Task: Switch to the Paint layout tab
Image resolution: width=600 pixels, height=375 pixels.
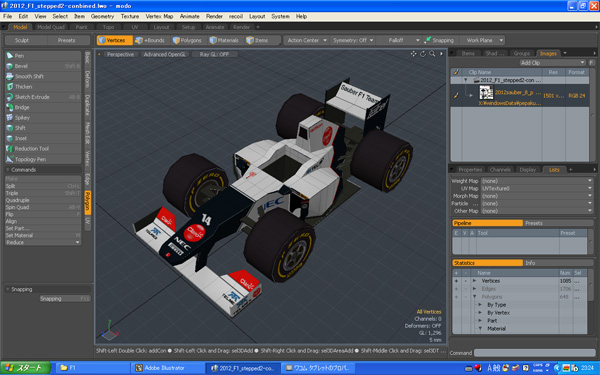Action: tap(82, 27)
